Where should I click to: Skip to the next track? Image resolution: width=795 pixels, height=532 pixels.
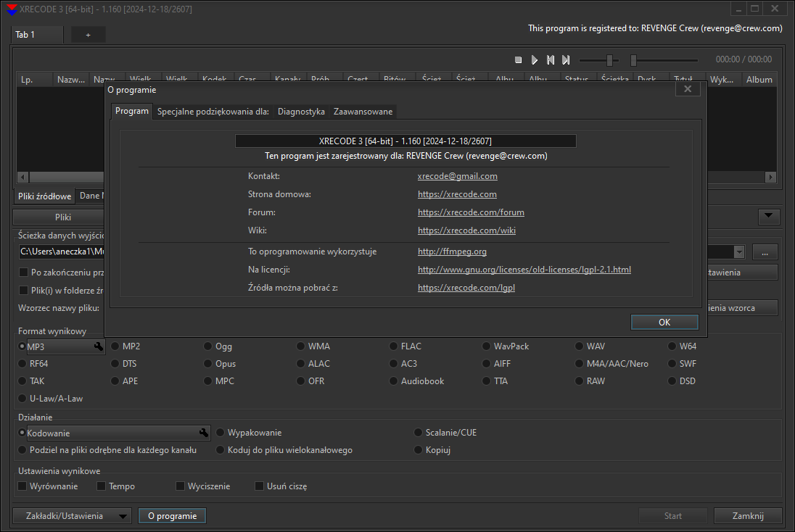click(566, 59)
